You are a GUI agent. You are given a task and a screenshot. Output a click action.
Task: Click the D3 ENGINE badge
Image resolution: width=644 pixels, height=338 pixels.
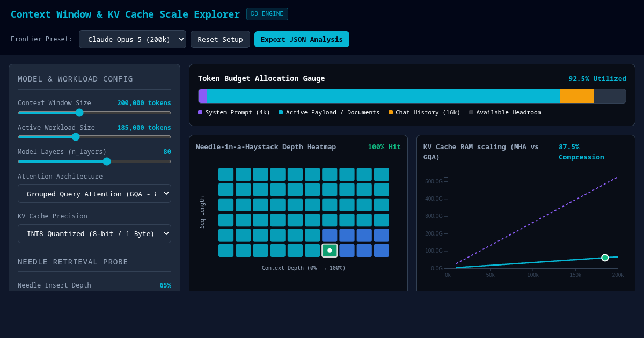tap(267, 14)
